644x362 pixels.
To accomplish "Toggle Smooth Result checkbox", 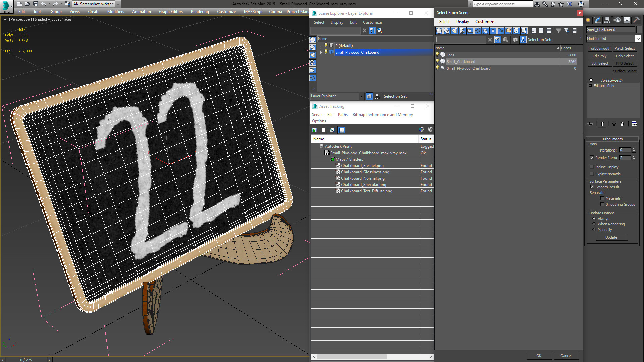I will pos(592,187).
